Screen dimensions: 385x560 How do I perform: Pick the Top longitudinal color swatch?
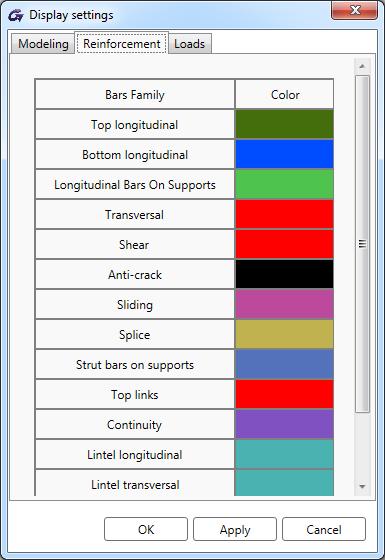tap(284, 124)
